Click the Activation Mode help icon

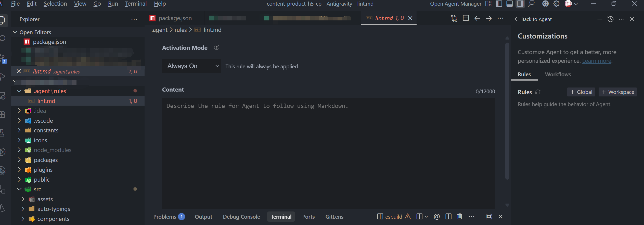coord(217,47)
